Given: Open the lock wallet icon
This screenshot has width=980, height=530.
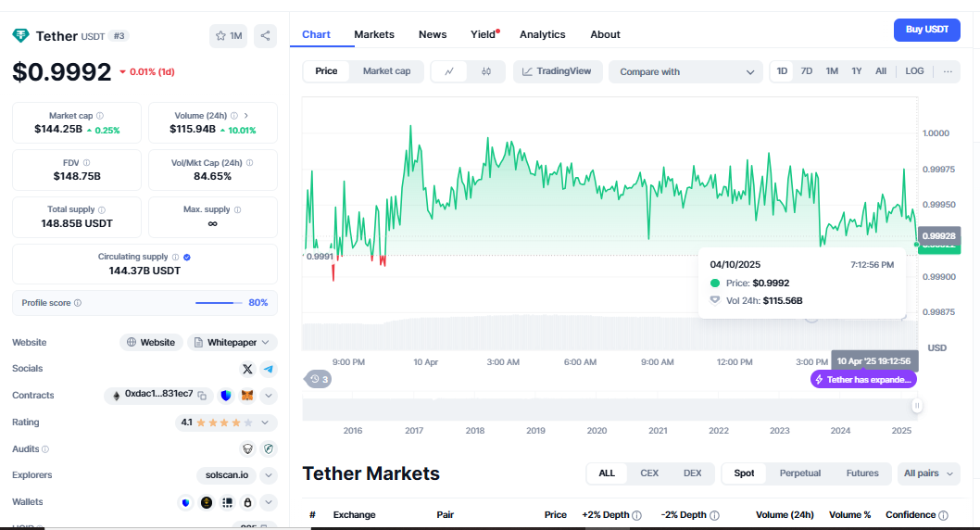Looking at the screenshot, I should [248, 502].
